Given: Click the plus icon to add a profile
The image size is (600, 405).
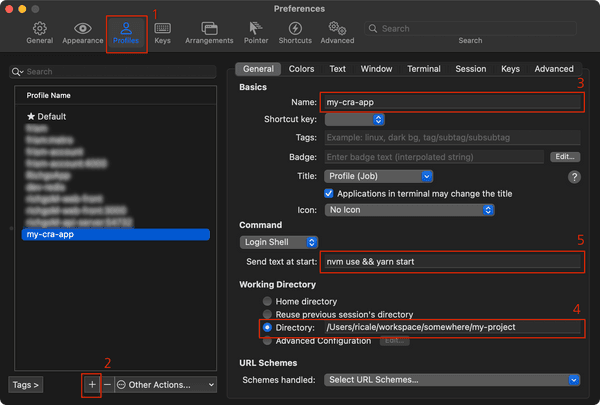Looking at the screenshot, I should pos(92,384).
